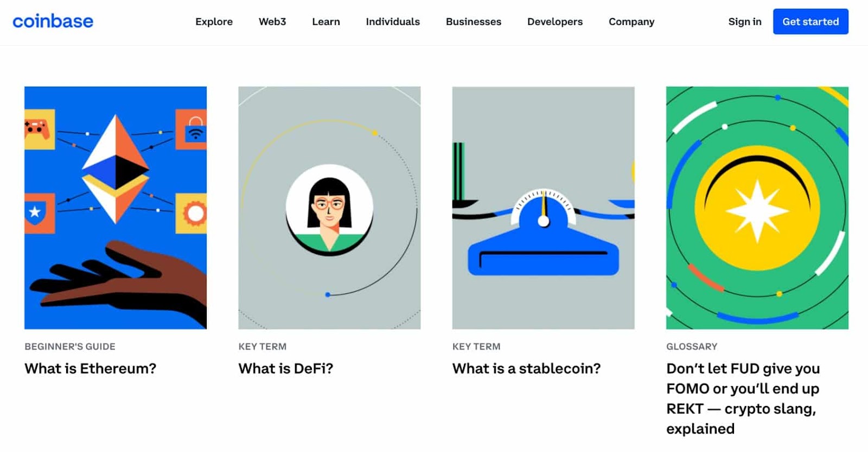Click the gear icon in Ethereum illustration
Viewport: 868px width, 452px height.
pos(193,214)
